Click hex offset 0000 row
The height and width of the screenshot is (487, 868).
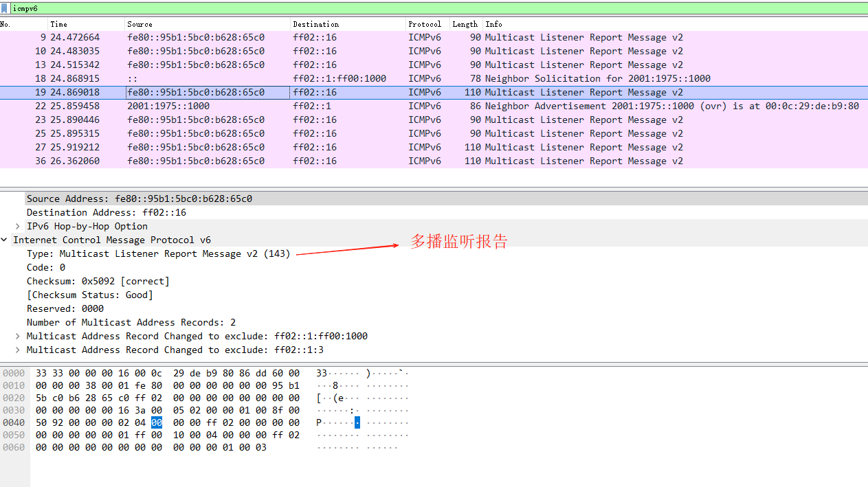pos(14,373)
